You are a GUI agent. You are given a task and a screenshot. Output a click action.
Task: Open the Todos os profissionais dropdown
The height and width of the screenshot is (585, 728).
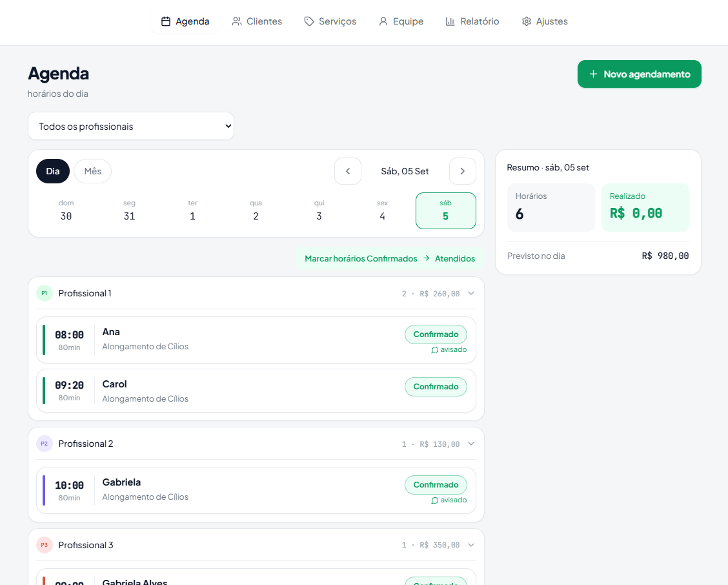[x=131, y=126]
